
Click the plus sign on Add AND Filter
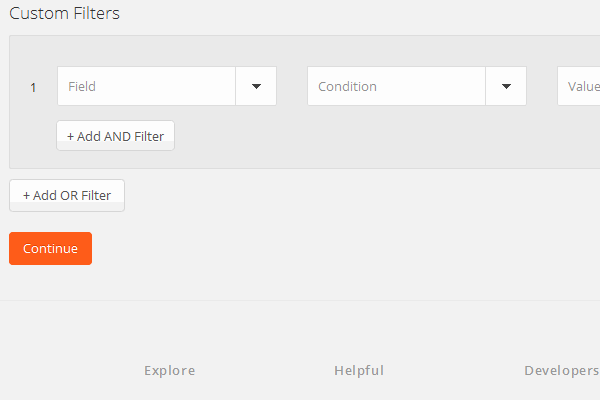[x=71, y=136]
